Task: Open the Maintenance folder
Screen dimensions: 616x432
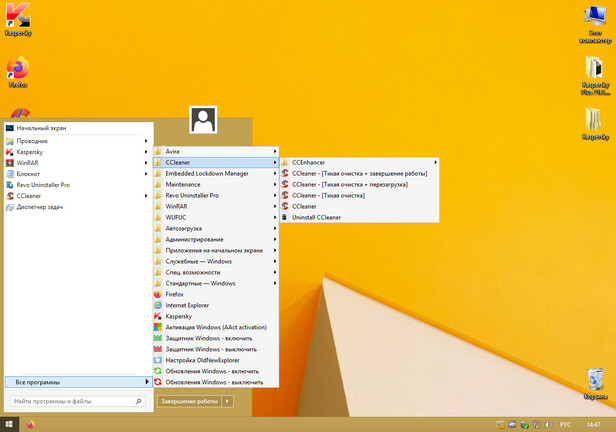Action: coord(216,184)
